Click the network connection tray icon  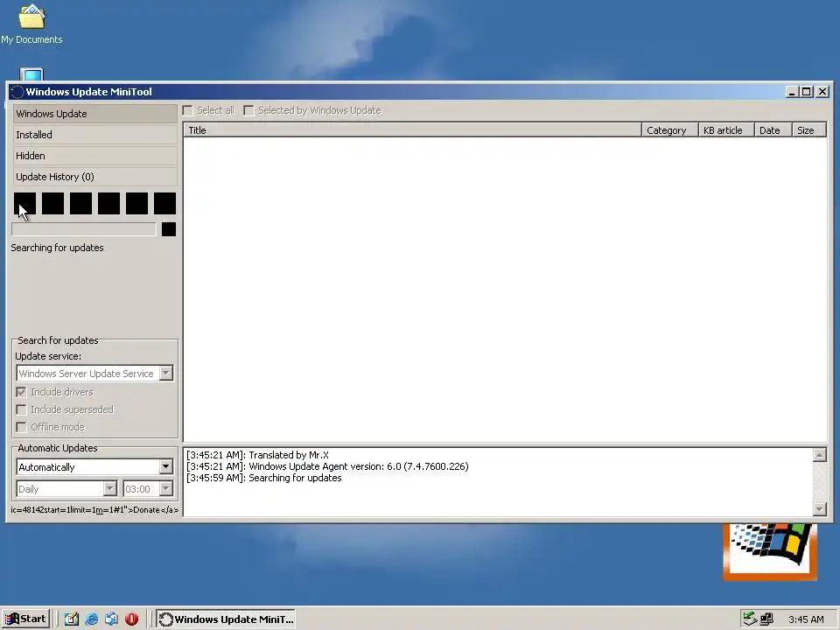766,619
